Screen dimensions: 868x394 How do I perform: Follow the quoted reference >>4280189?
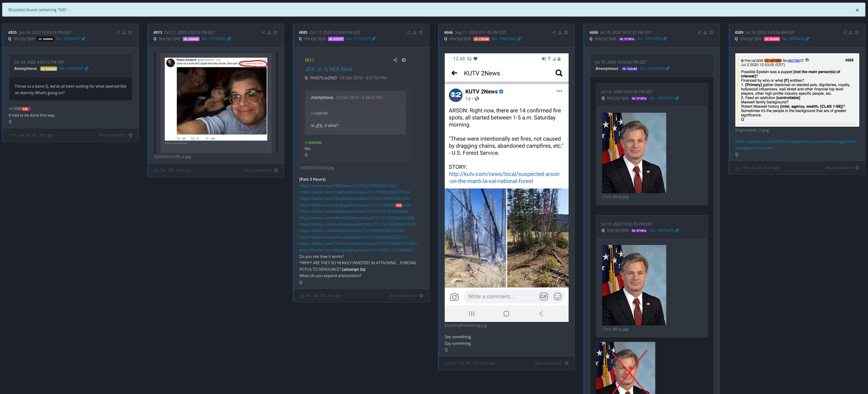pos(319,113)
